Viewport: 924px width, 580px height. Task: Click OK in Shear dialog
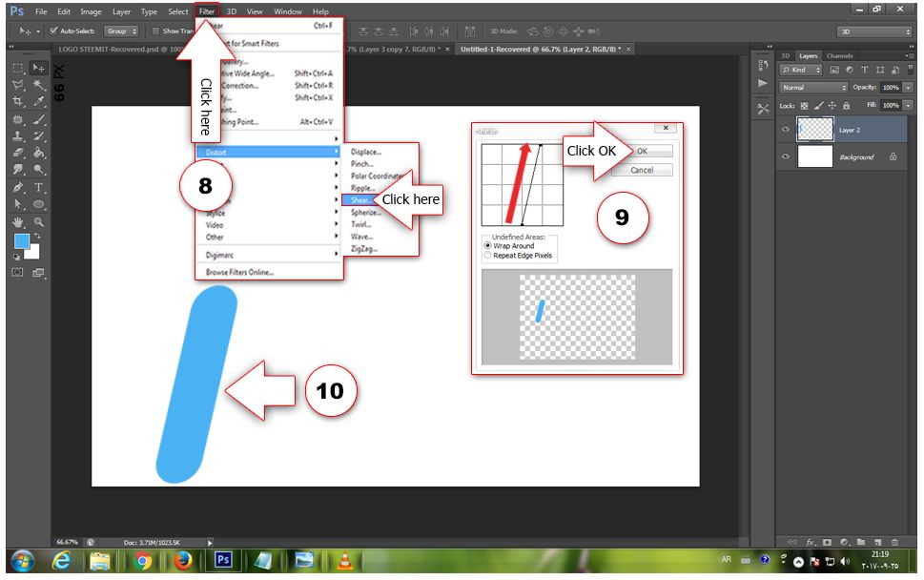click(x=643, y=152)
